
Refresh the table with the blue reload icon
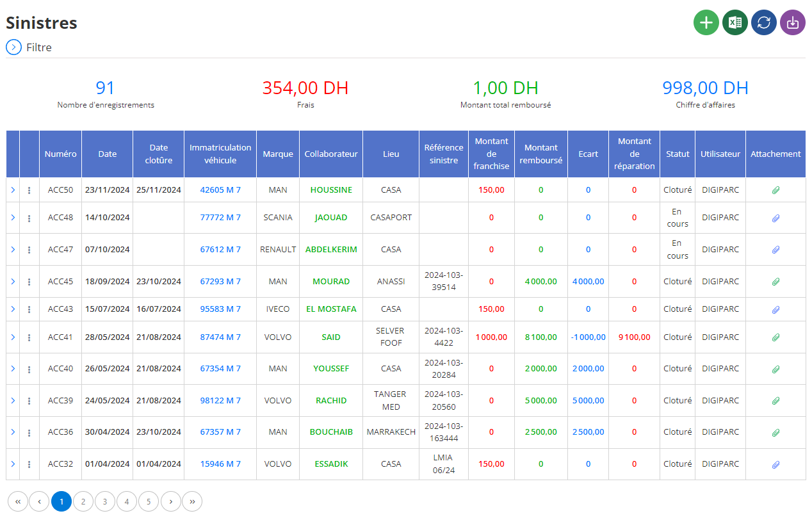764,22
